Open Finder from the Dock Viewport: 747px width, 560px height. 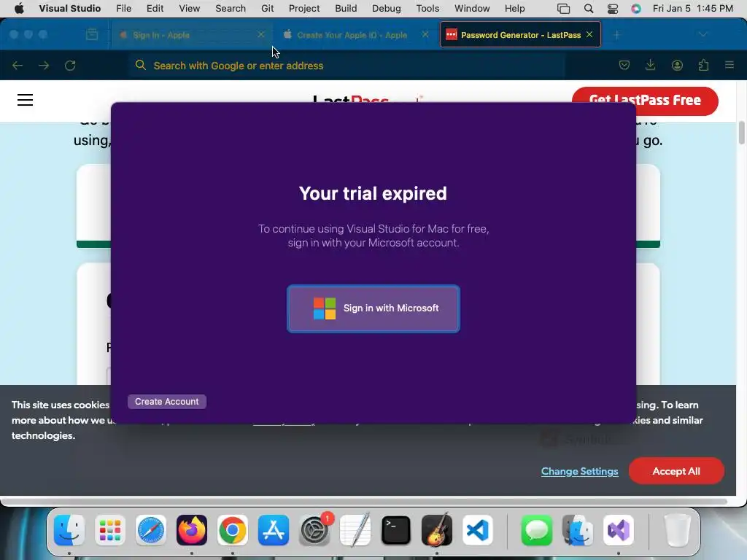[69, 530]
